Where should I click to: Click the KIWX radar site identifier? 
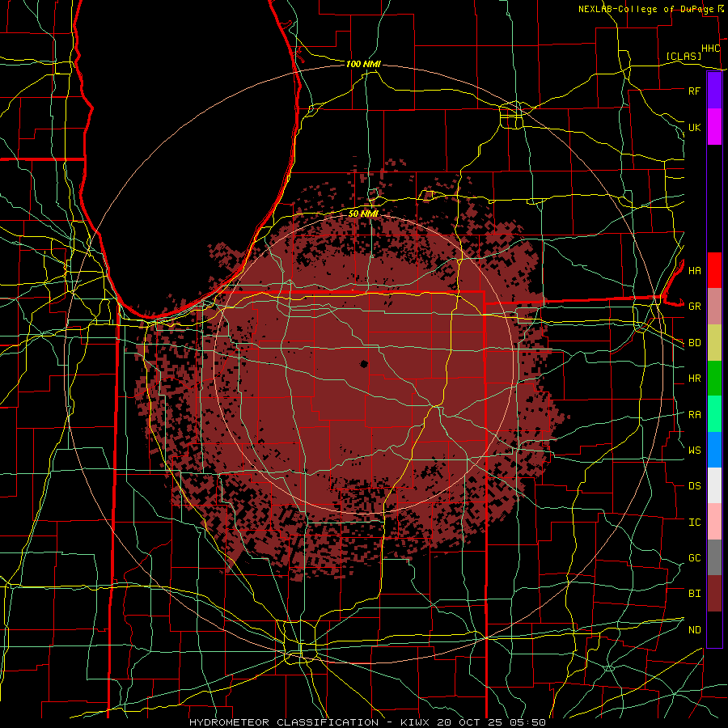point(416,722)
